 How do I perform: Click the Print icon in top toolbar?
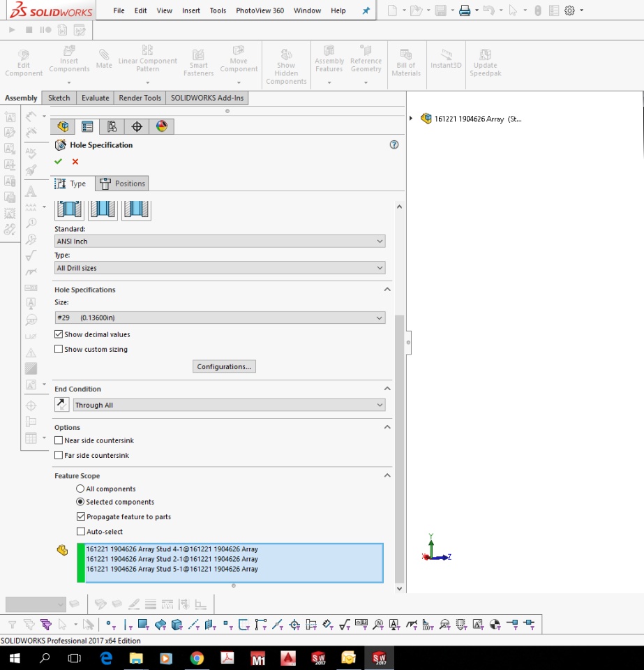coord(464,10)
